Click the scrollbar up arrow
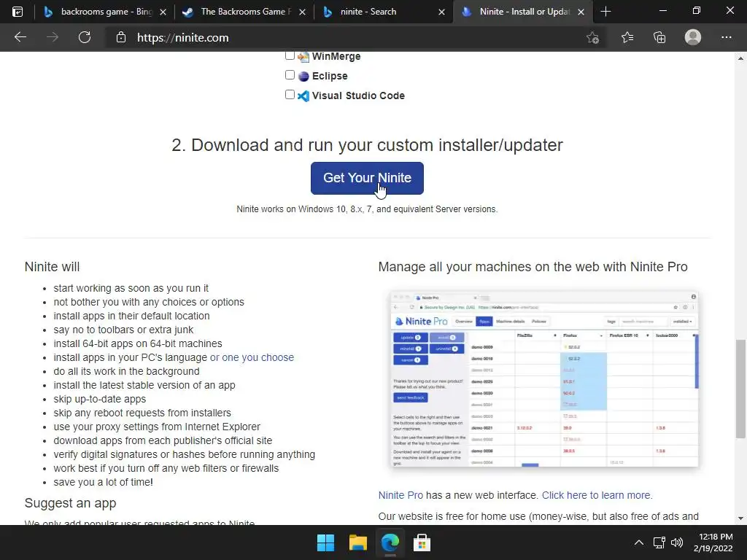 (740, 58)
